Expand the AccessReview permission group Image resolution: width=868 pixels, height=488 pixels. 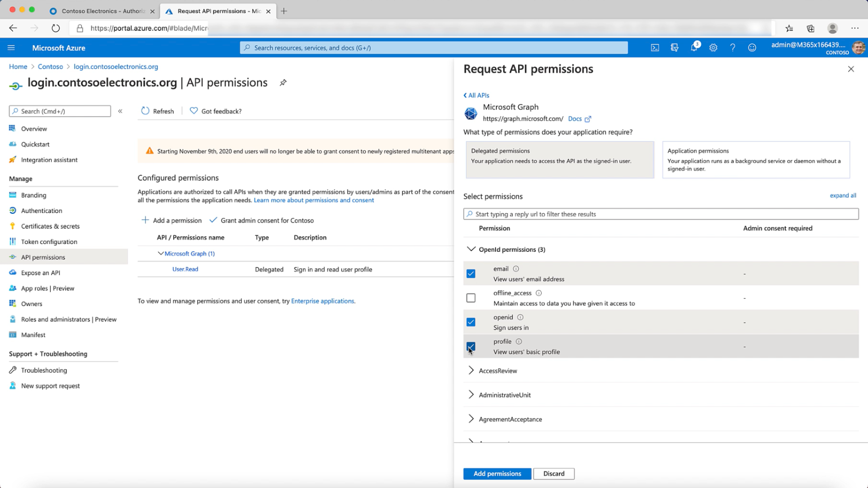[471, 371]
